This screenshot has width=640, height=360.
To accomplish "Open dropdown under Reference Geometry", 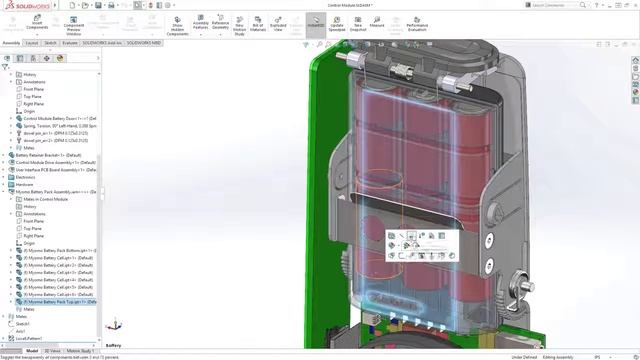I will (x=220, y=34).
